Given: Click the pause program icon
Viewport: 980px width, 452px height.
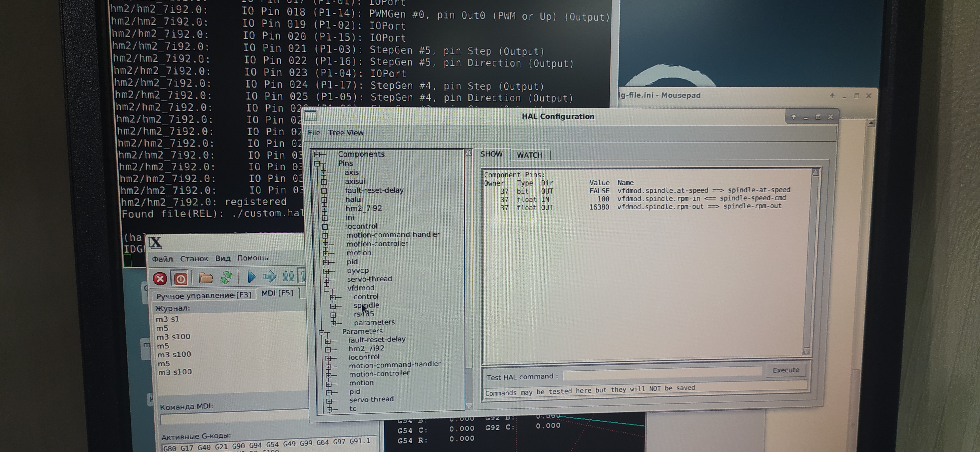Looking at the screenshot, I should [x=288, y=276].
